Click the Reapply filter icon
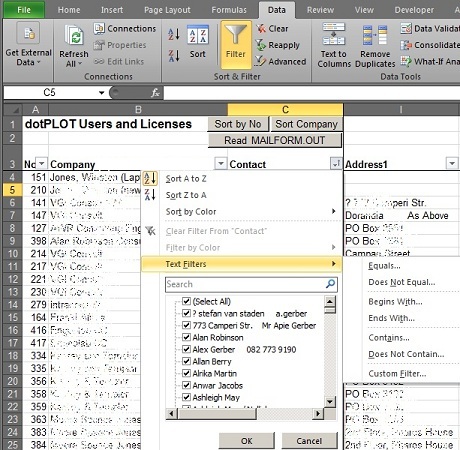 (x=260, y=45)
